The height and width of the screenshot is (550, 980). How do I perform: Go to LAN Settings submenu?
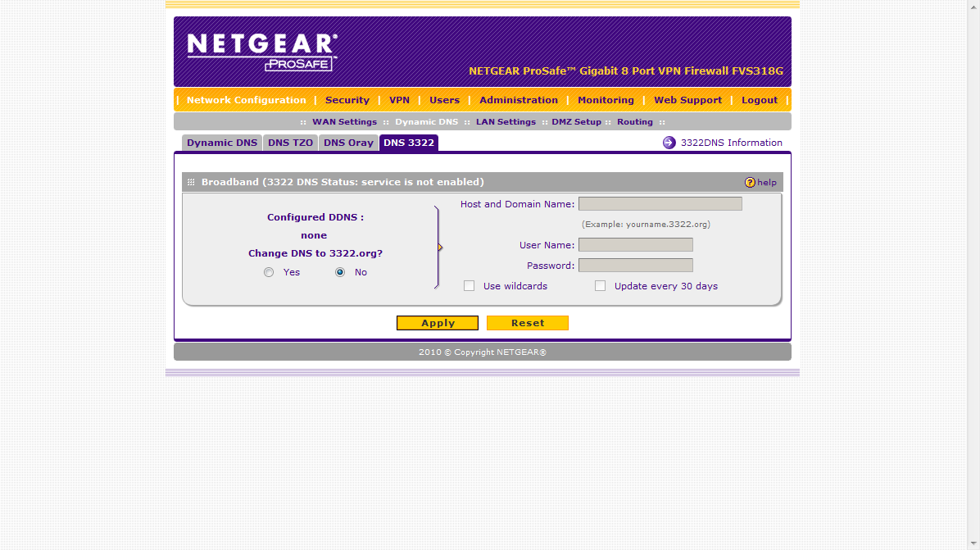coord(506,122)
